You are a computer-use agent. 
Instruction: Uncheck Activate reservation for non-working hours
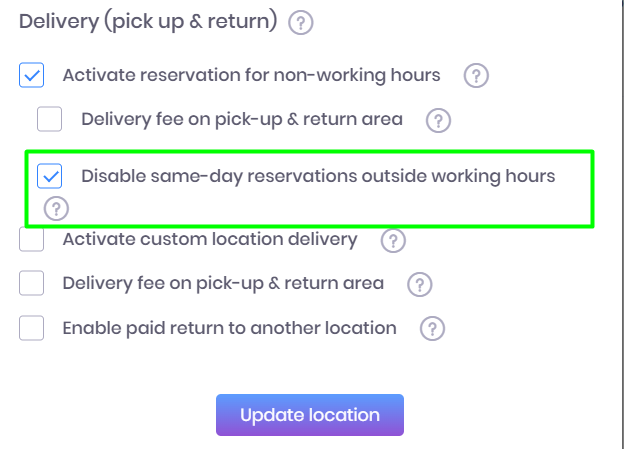pyautogui.click(x=32, y=75)
